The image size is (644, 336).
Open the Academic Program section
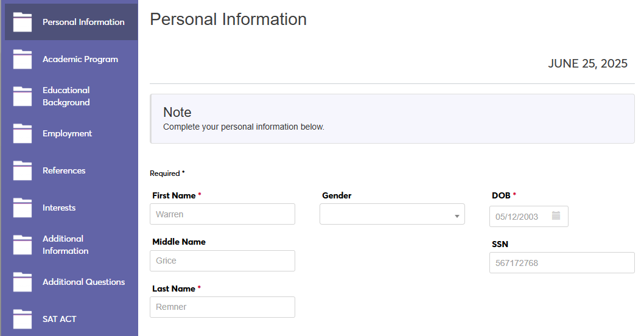click(x=80, y=59)
